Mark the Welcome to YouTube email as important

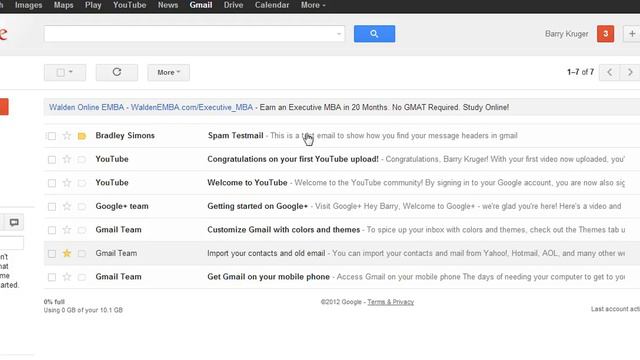pyautogui.click(x=82, y=183)
